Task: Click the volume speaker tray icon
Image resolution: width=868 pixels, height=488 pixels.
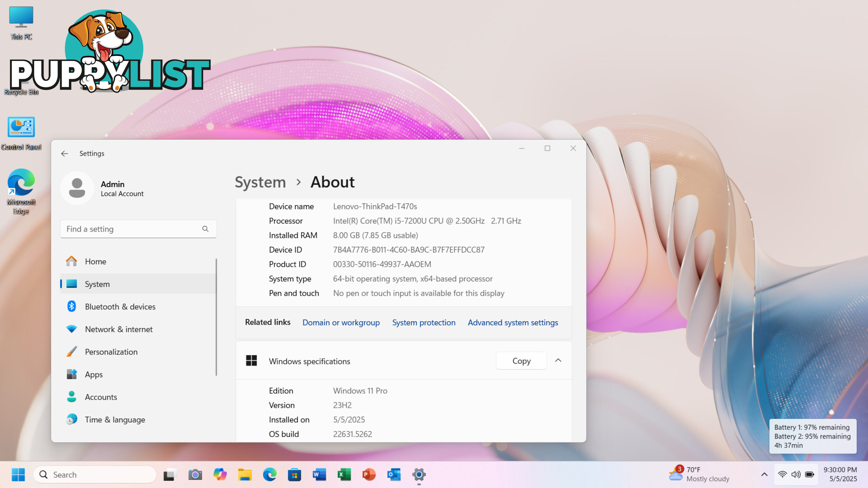Action: (796, 474)
